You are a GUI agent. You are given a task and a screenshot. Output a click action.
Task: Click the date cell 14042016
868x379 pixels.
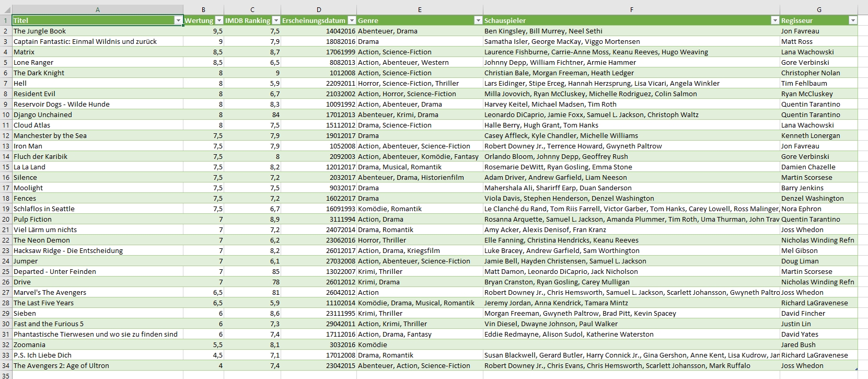click(319, 31)
